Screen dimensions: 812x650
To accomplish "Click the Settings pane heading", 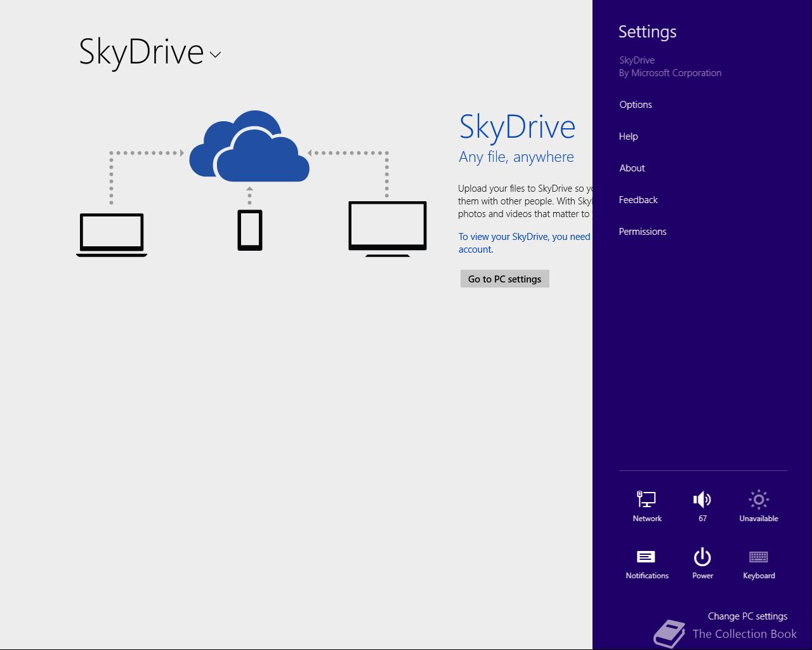I will point(647,32).
